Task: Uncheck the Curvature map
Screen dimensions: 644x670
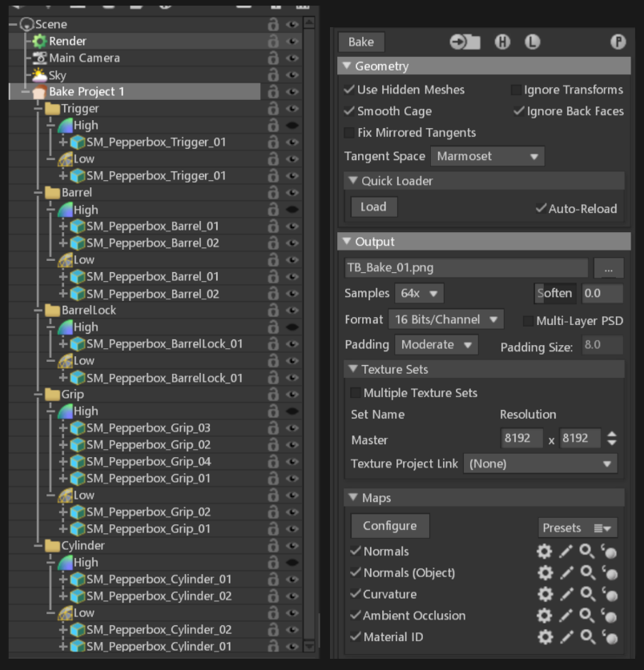Action: tap(356, 593)
